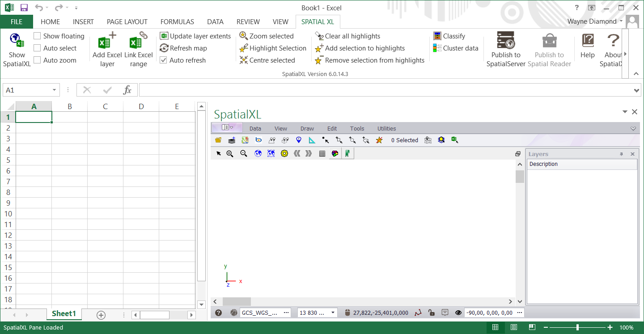Click inside the formula bar
Image resolution: width=644 pixels, height=334 pixels.
313,89
